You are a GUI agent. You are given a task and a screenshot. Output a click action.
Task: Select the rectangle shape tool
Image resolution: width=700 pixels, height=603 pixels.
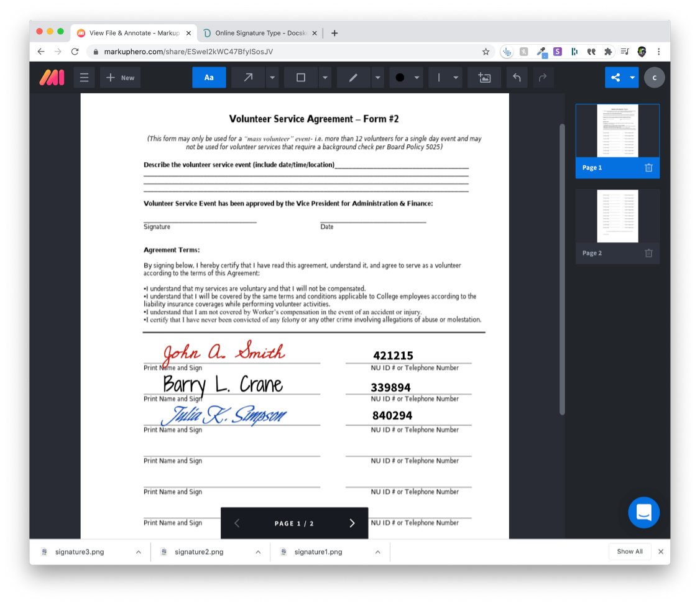click(301, 78)
